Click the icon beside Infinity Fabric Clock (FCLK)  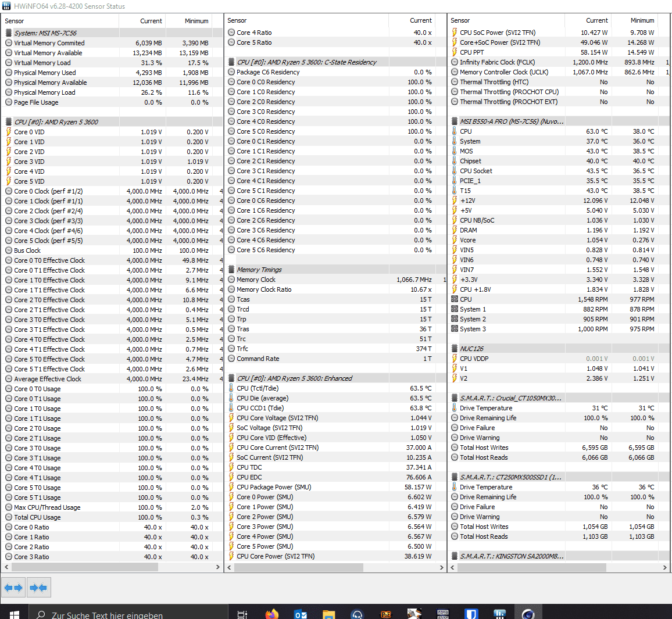(x=455, y=62)
